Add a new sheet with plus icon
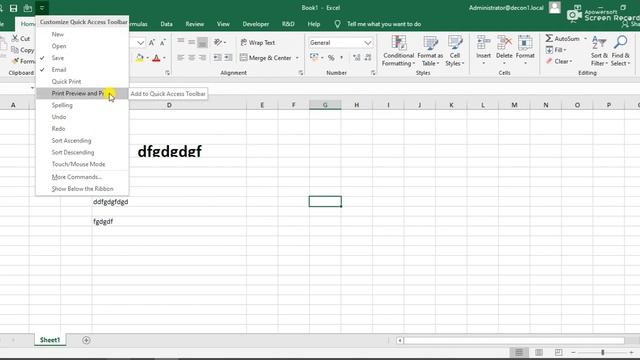Viewport: 640px width, 360px height. point(86,340)
